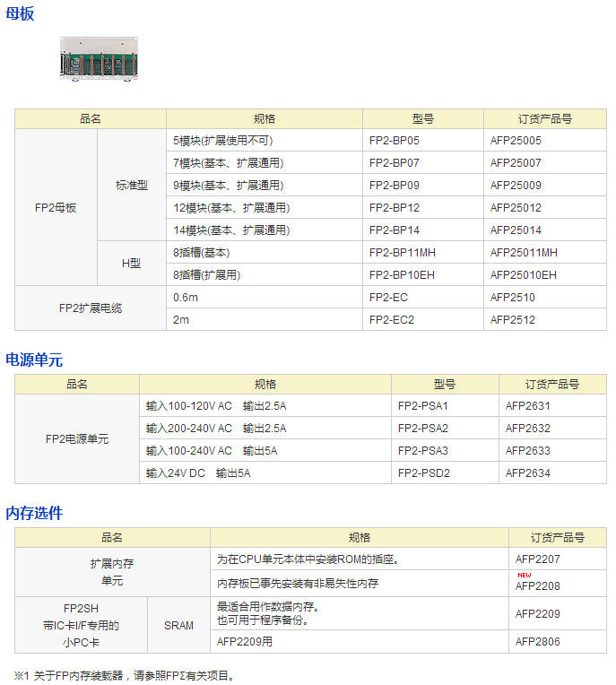Click the 标准型 category cell
This screenshot has height=685, width=616.
(x=132, y=186)
